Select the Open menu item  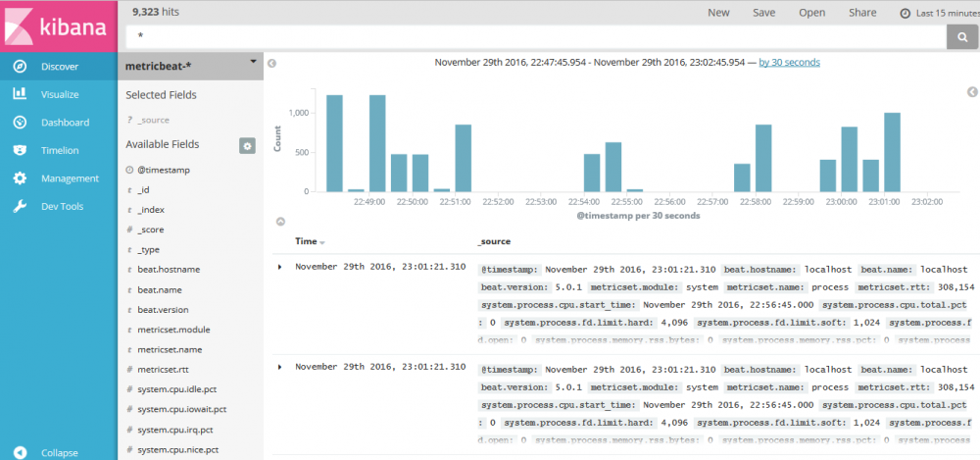[811, 13]
